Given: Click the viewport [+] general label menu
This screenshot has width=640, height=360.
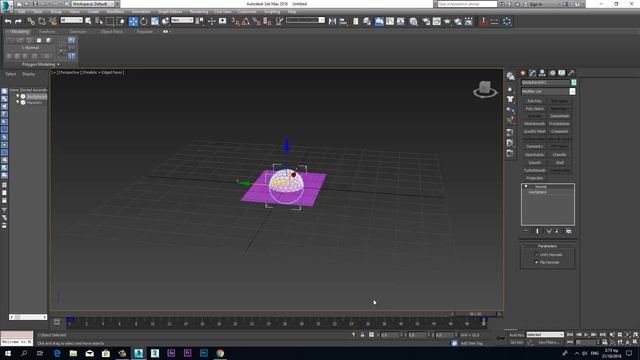Looking at the screenshot, I should [53, 72].
